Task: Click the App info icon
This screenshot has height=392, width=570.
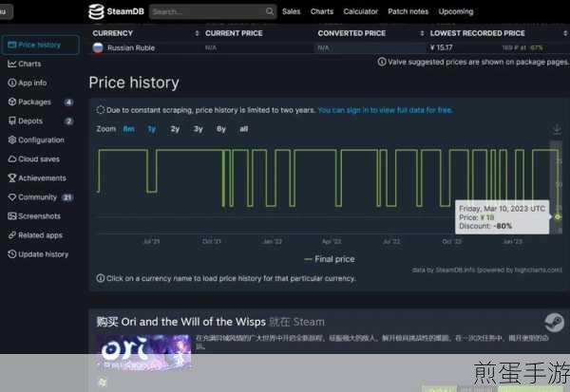Action: pyautogui.click(x=12, y=83)
